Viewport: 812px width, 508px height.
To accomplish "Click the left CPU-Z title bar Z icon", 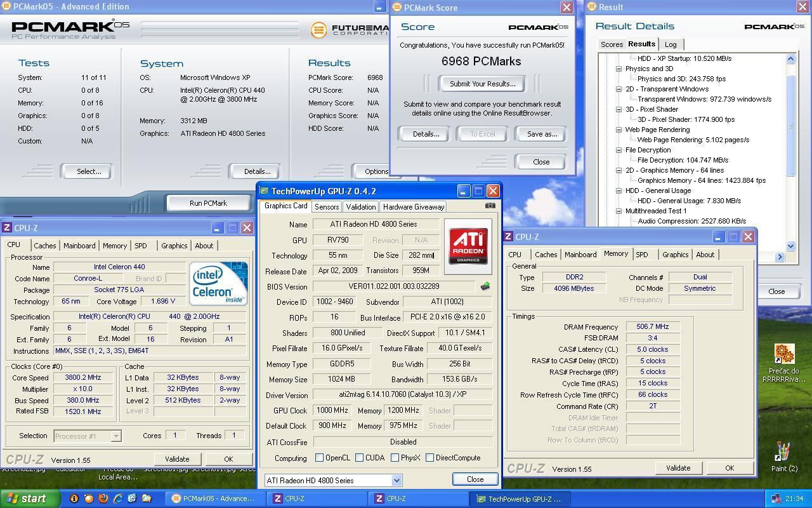I will tap(7, 227).
